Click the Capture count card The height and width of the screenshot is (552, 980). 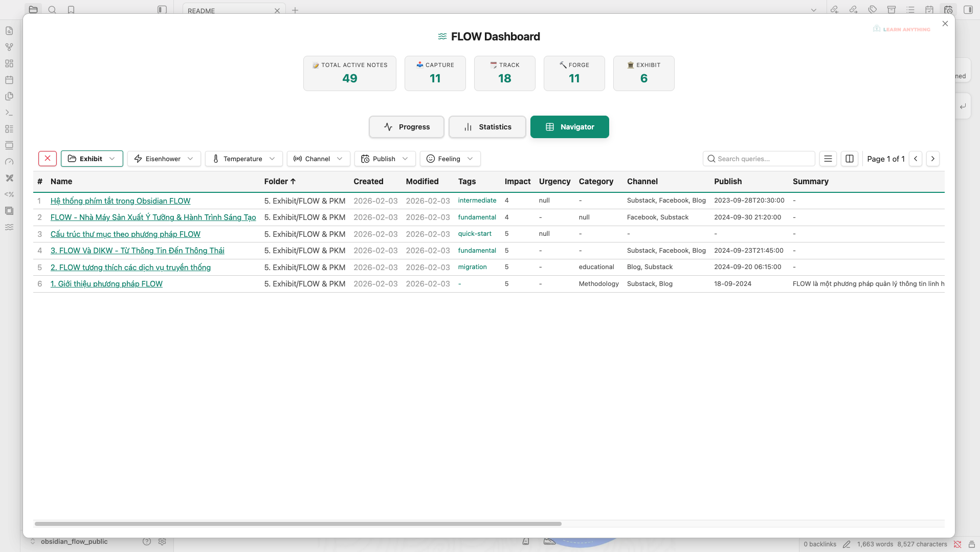(435, 73)
